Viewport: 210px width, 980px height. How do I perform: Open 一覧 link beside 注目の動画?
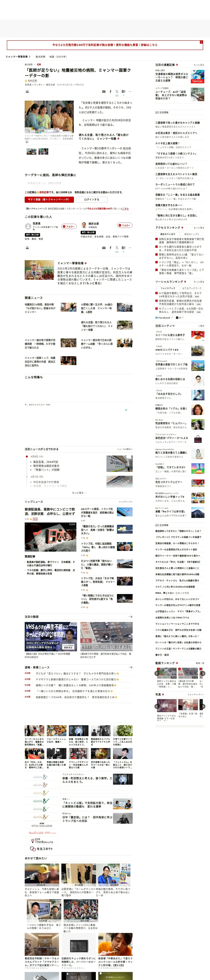coord(130,617)
